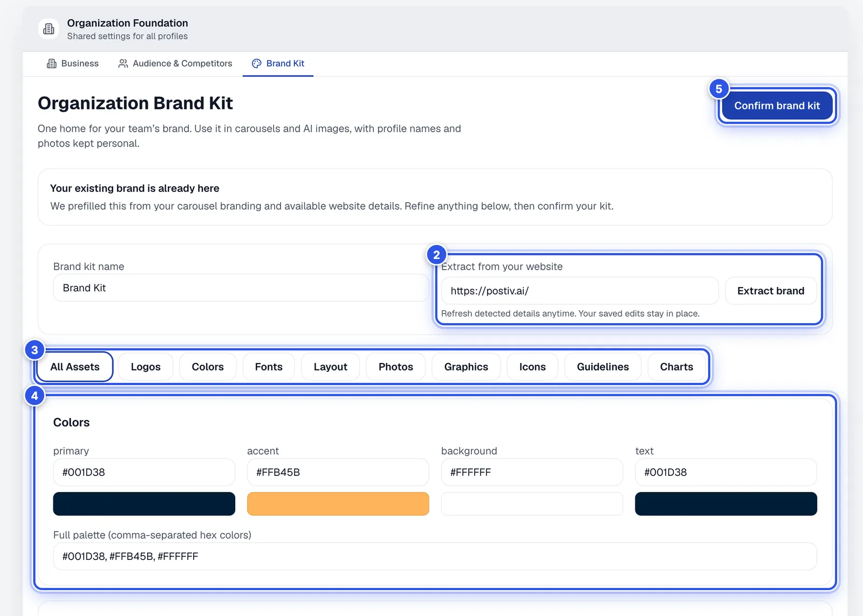Click Confirm brand kit button
Screen dimensions: 863x616
click(777, 106)
